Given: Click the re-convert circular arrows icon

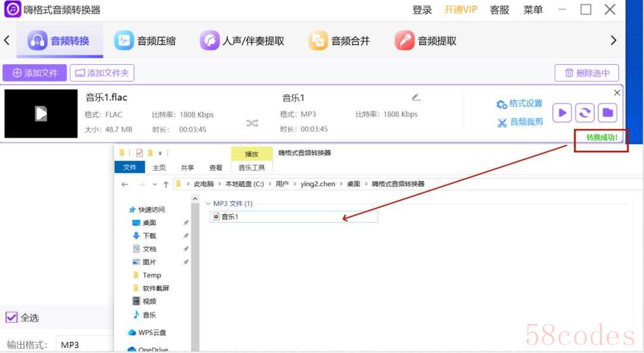Looking at the screenshot, I should tap(585, 113).
